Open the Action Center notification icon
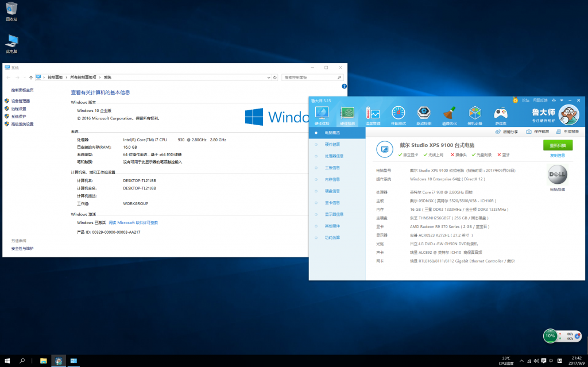 (544, 361)
